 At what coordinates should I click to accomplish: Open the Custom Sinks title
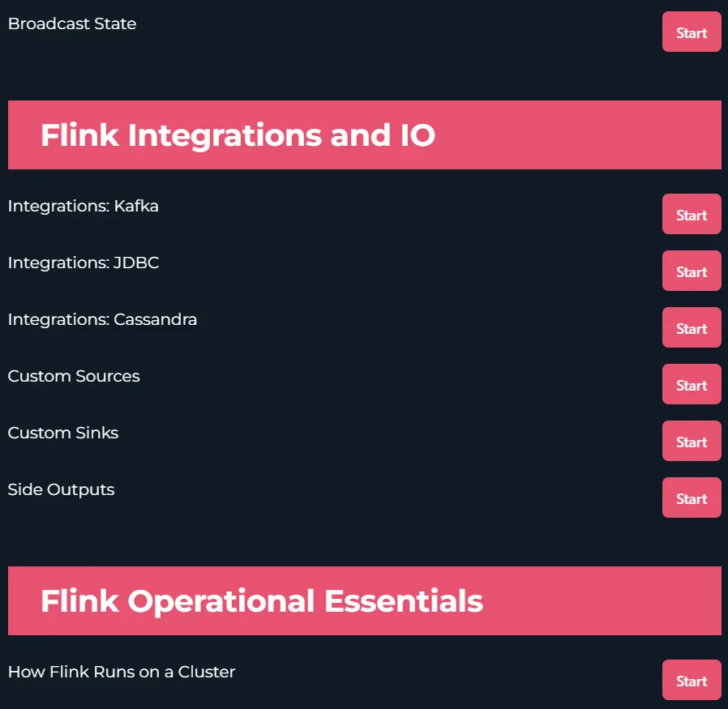point(63,433)
